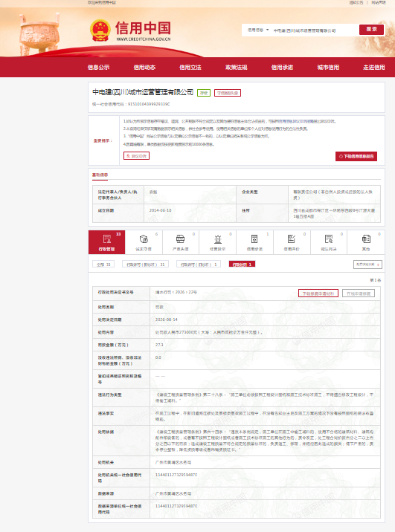Screen dimensions: 395x532
Task: Click the 数据来源 value 广州市黄埔区水务局
Action: (173, 493)
